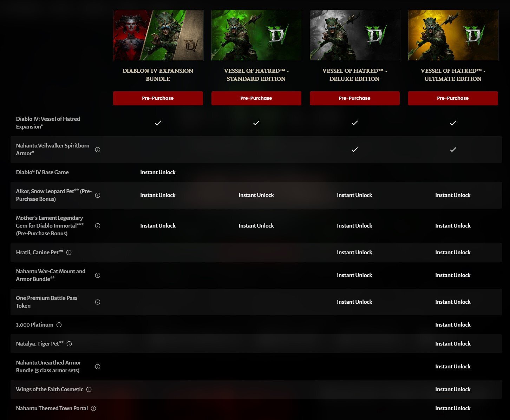Click Instant Unlock for Nahantu Unearthed Armor Bundle
Image resolution: width=510 pixels, height=420 pixels.
[x=453, y=367]
